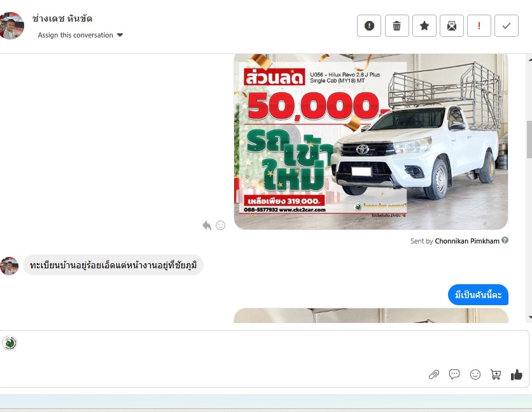Mark conversation as spam with exclamation octagon icon

click(x=369, y=26)
